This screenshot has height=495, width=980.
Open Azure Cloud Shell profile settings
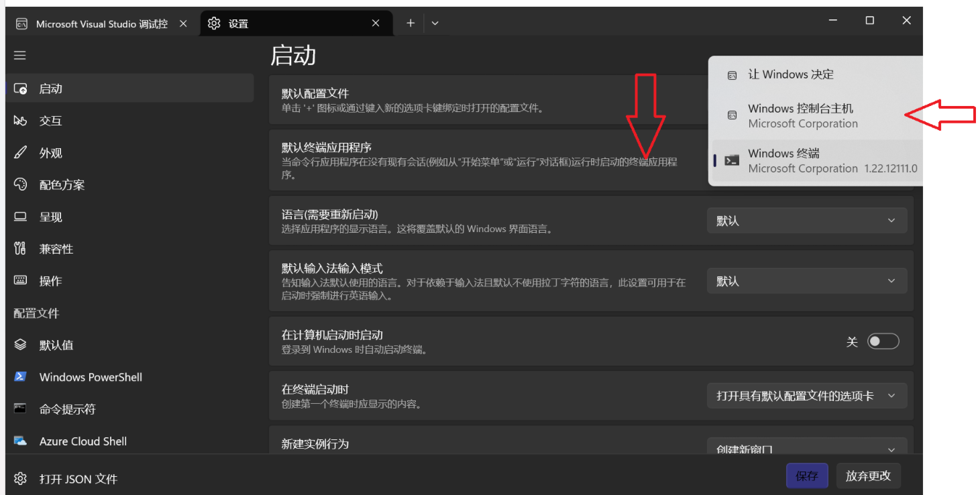coord(129,441)
